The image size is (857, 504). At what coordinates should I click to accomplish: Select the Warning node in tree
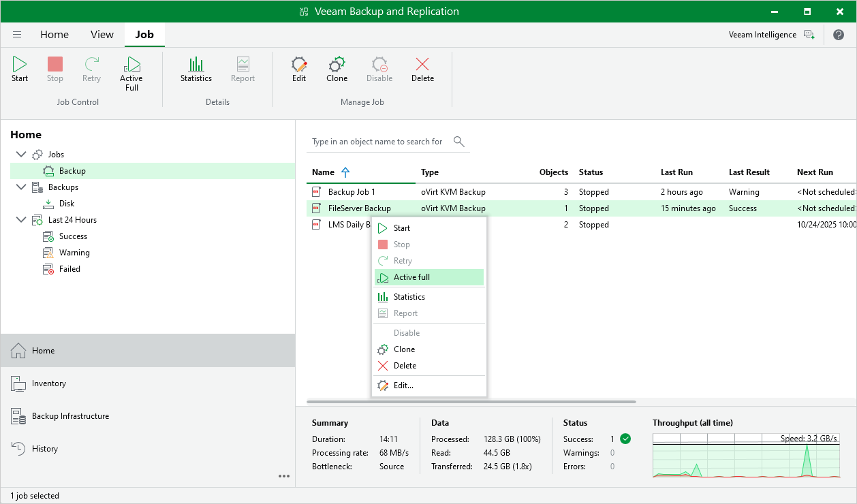point(74,253)
